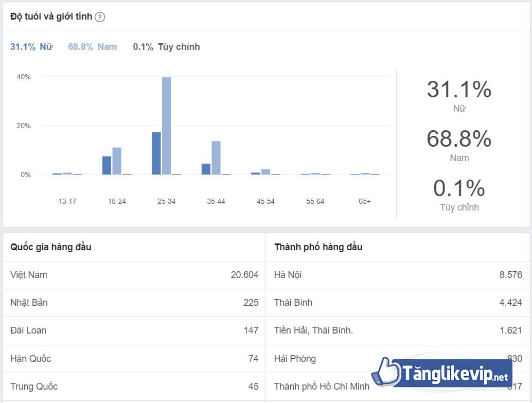Viewport: 532px width, 403px height.
Task: Select the Việt Nam country row
Action: pyautogui.click(x=134, y=275)
